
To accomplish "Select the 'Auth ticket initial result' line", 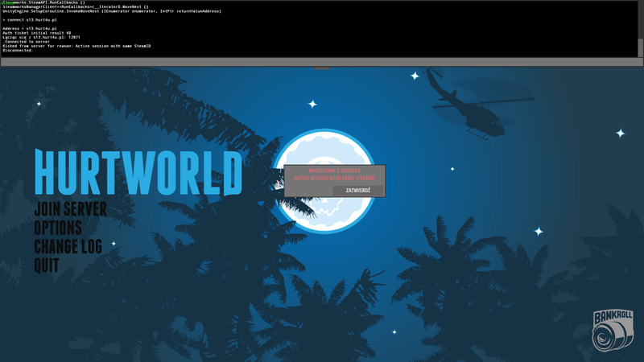I will (x=36, y=33).
